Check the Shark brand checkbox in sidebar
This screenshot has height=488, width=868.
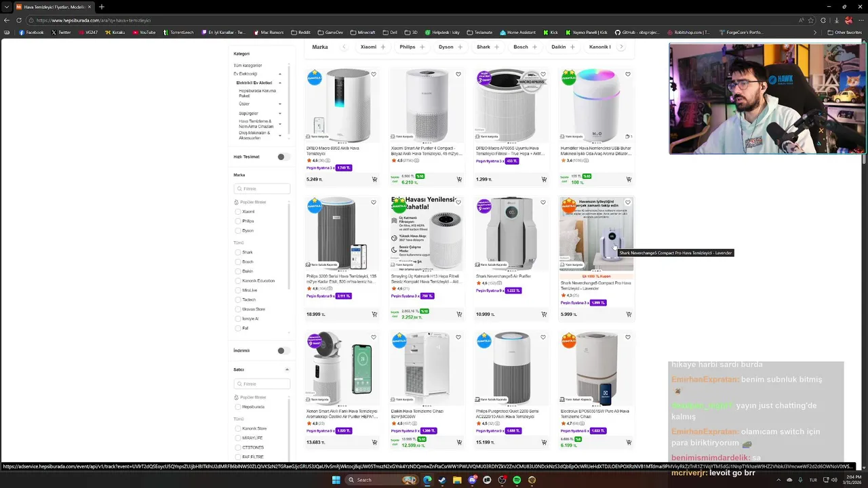[x=237, y=252]
